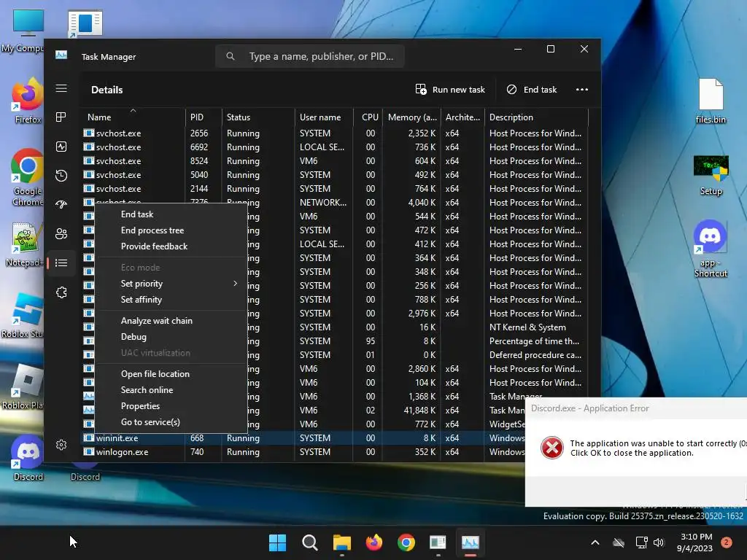Screen dimensions: 747x560
Task: Select Setup desktop icon
Action: [x=711, y=175]
